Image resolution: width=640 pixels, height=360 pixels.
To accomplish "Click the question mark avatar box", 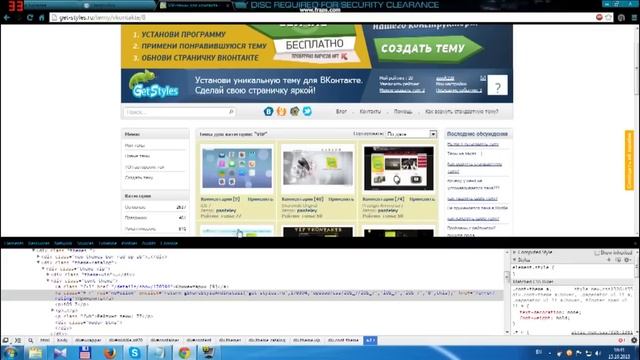I will pyautogui.click(x=498, y=86).
